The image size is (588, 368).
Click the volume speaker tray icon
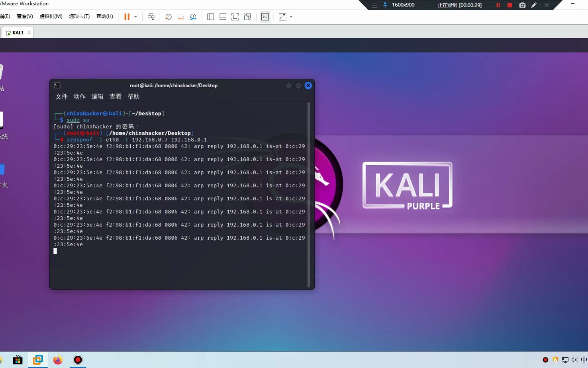coord(575,360)
